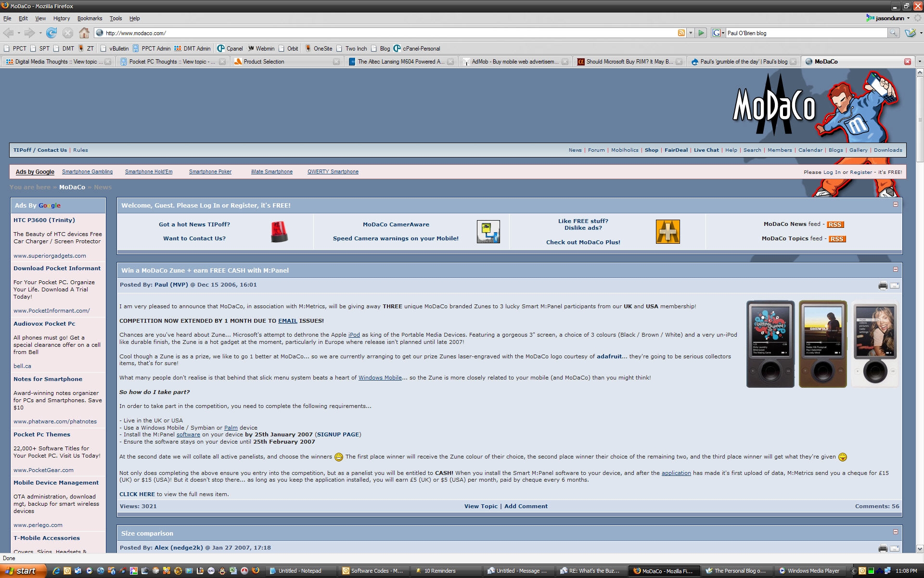Open the Forum navigation link
924x578 pixels.
(596, 150)
